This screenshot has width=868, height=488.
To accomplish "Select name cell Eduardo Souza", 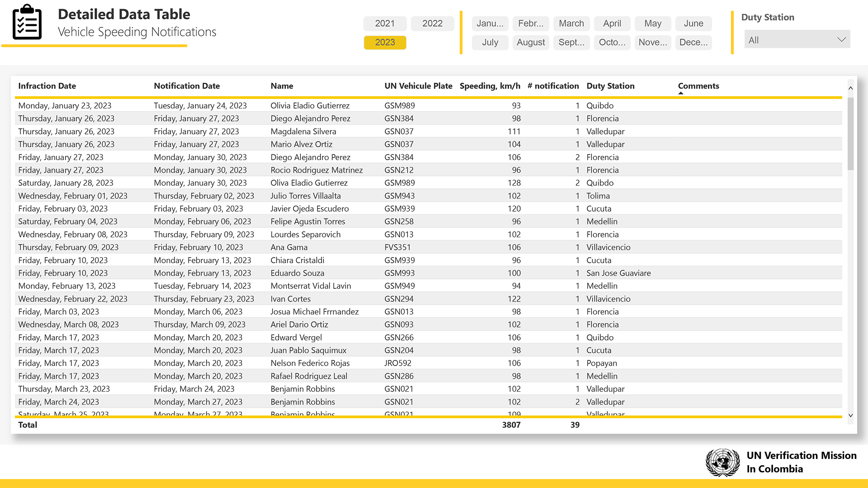I will 297,273.
